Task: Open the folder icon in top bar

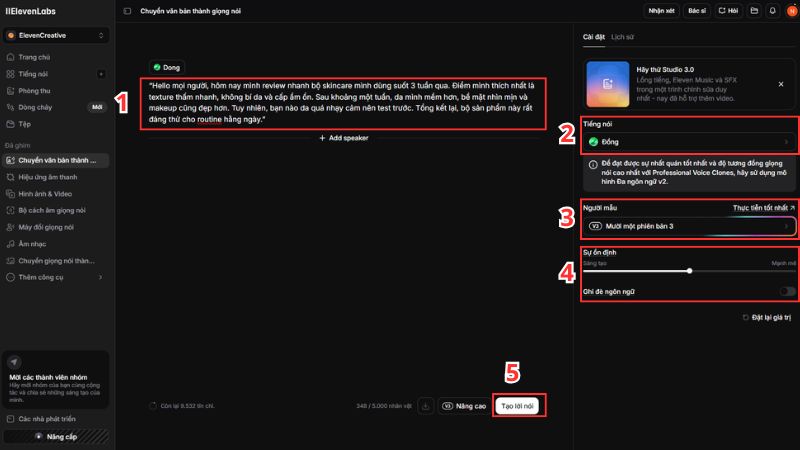Action: click(x=754, y=11)
